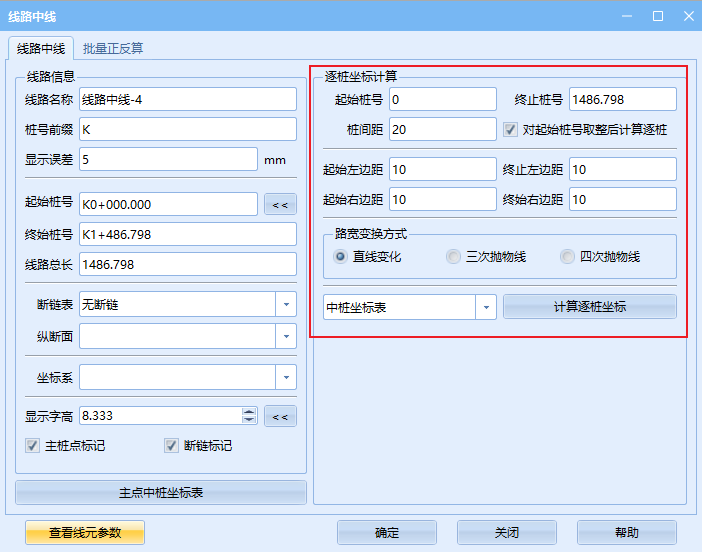Viewport: 702px width, 552px height.
Task: Minimize the 线路中线 window
Action: (627, 16)
